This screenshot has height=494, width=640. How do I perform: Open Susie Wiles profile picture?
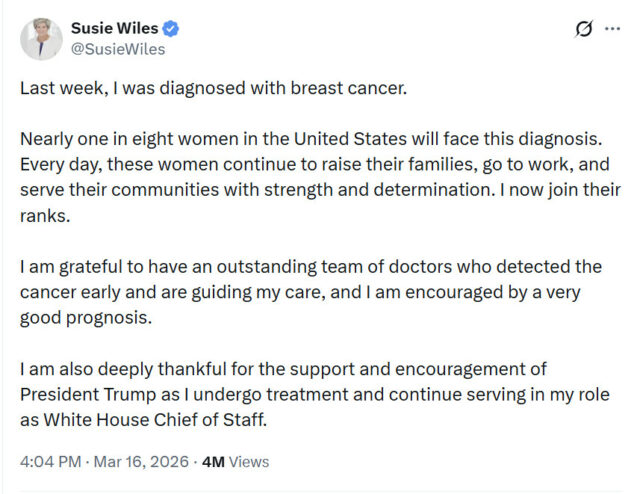coord(41,38)
